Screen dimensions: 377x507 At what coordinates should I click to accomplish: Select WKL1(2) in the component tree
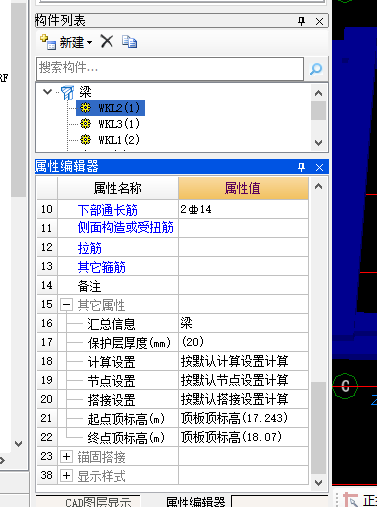[119, 140]
